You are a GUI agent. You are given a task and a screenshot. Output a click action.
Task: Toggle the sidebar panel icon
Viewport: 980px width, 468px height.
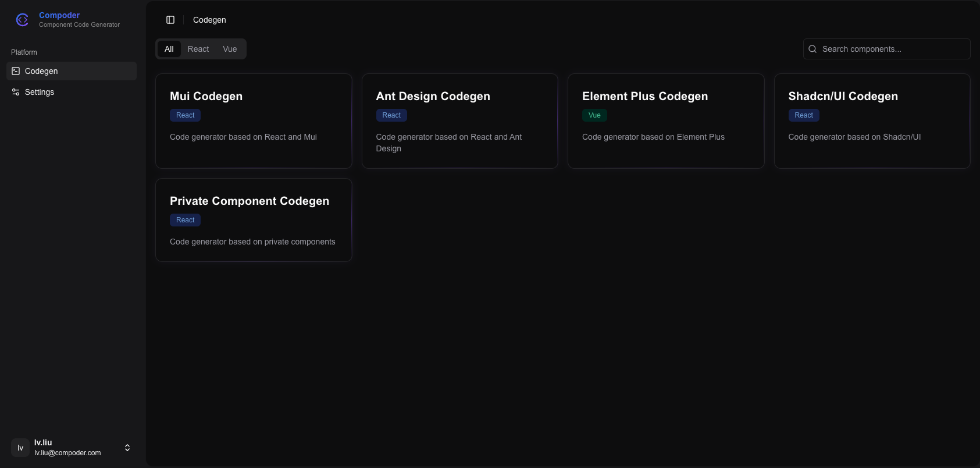170,20
